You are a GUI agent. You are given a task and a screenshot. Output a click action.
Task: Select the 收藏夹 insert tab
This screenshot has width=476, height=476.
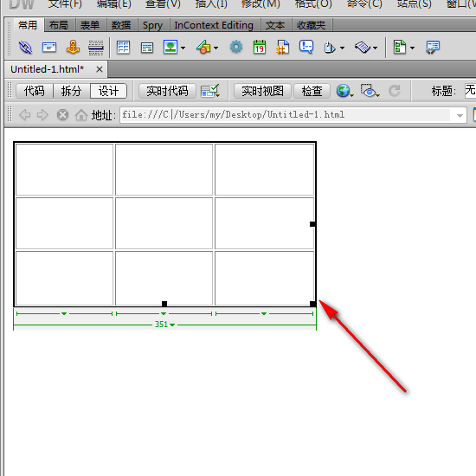coord(312,25)
